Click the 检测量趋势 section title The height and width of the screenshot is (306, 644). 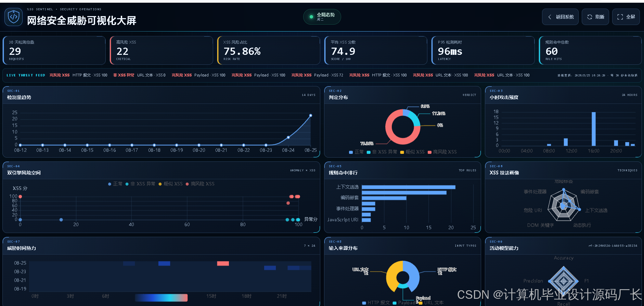point(19,97)
